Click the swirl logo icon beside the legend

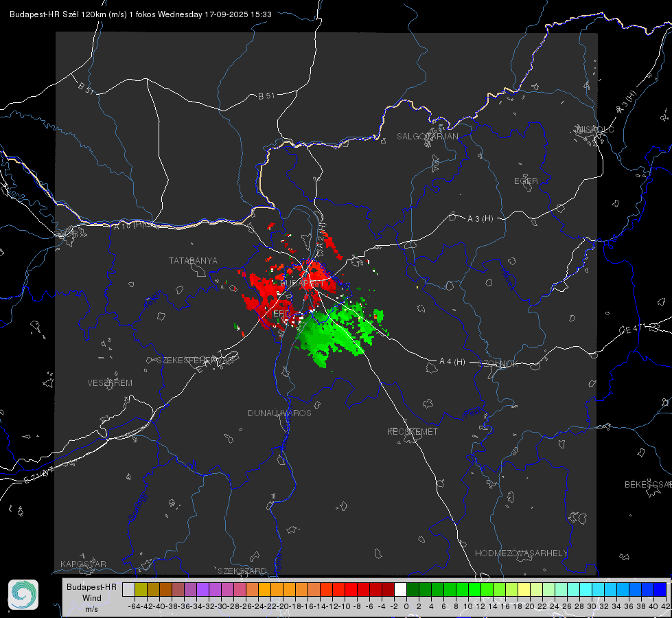pyautogui.click(x=23, y=595)
